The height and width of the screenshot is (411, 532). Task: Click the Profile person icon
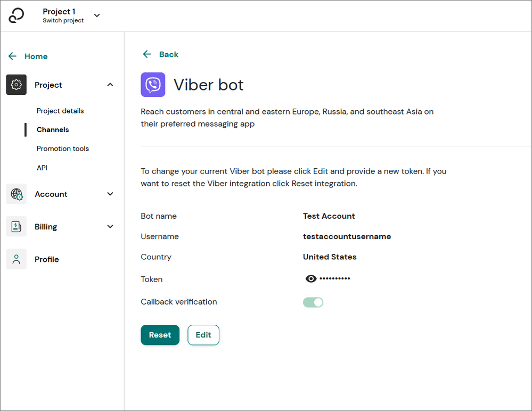click(x=17, y=259)
